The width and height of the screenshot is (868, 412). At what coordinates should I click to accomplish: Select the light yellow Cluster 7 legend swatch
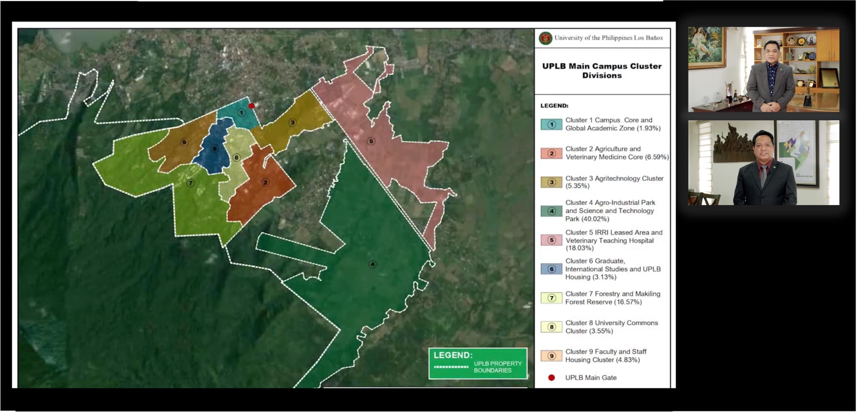click(x=551, y=298)
